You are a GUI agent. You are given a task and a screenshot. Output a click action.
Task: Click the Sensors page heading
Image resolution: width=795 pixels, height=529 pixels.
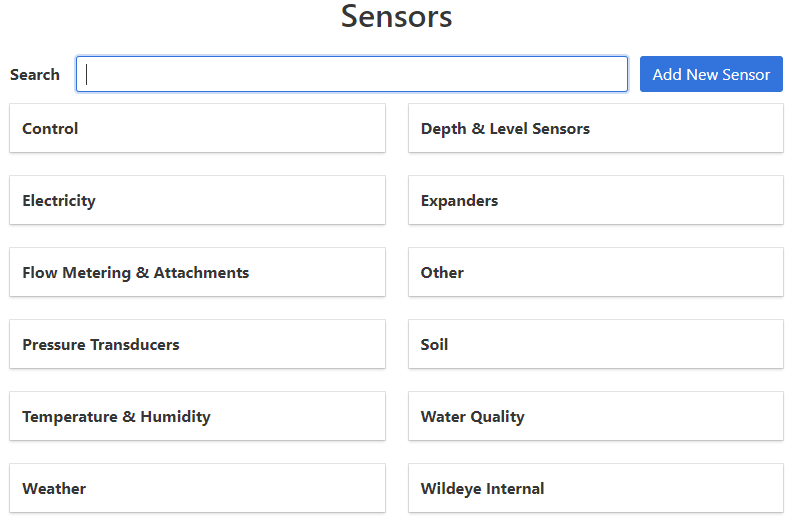[397, 17]
